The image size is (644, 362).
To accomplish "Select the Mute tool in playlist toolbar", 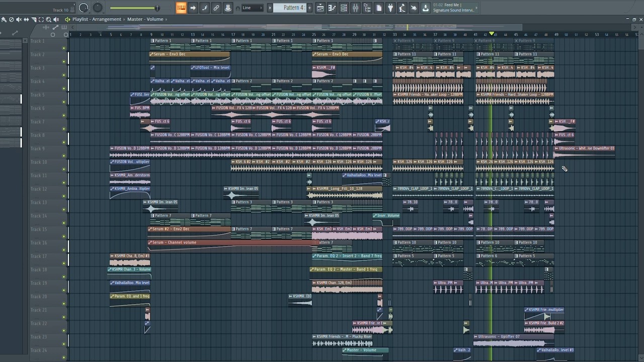I will point(19,19).
